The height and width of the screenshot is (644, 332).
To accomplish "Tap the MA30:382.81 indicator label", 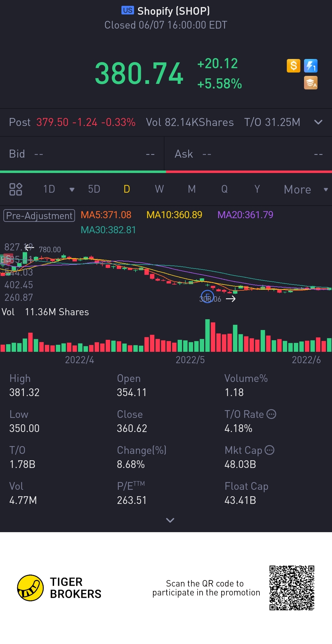I will [x=108, y=230].
